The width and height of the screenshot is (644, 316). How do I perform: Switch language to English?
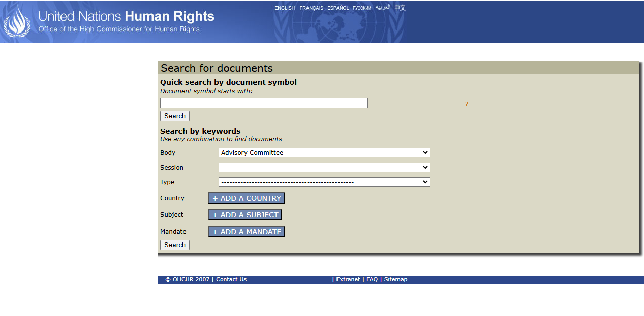point(285,8)
